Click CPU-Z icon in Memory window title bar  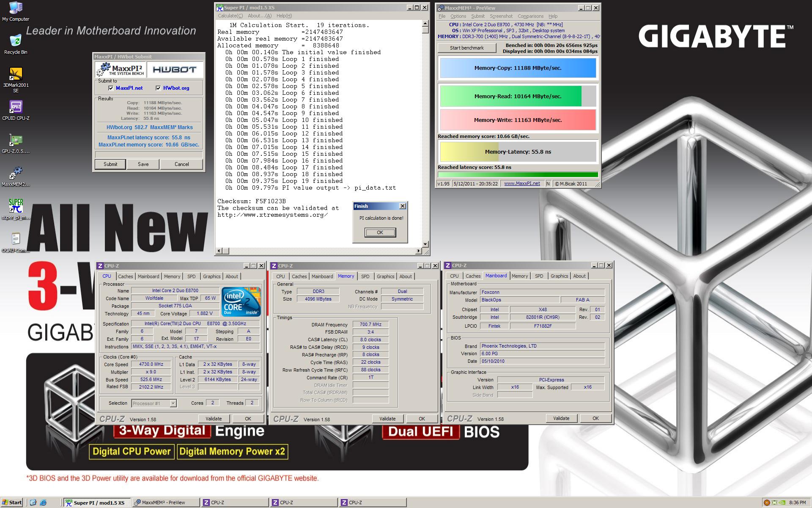[x=274, y=266]
